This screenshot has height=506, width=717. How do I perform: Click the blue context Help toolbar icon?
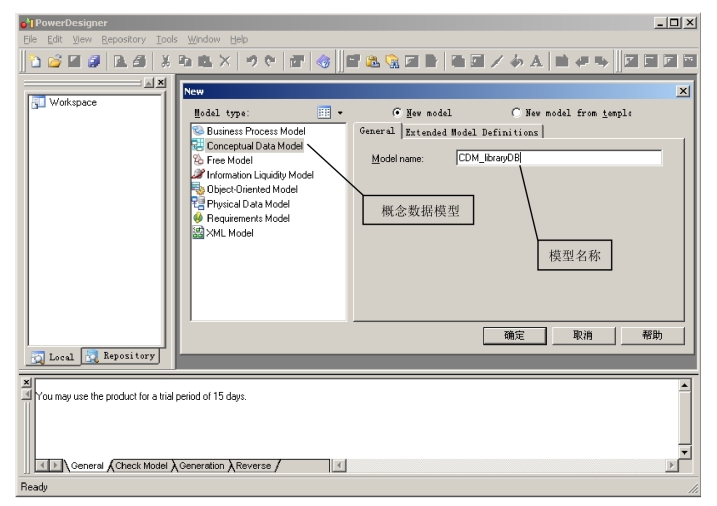[x=323, y=61]
